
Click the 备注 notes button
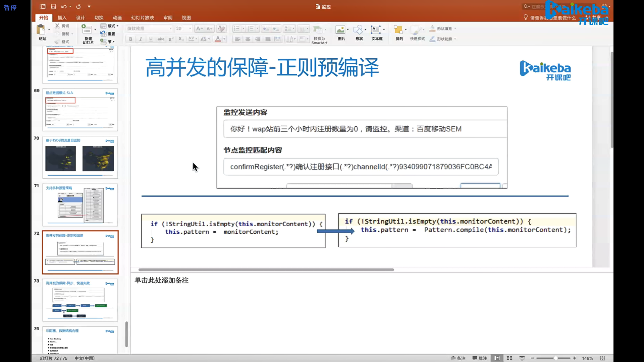tap(458, 358)
